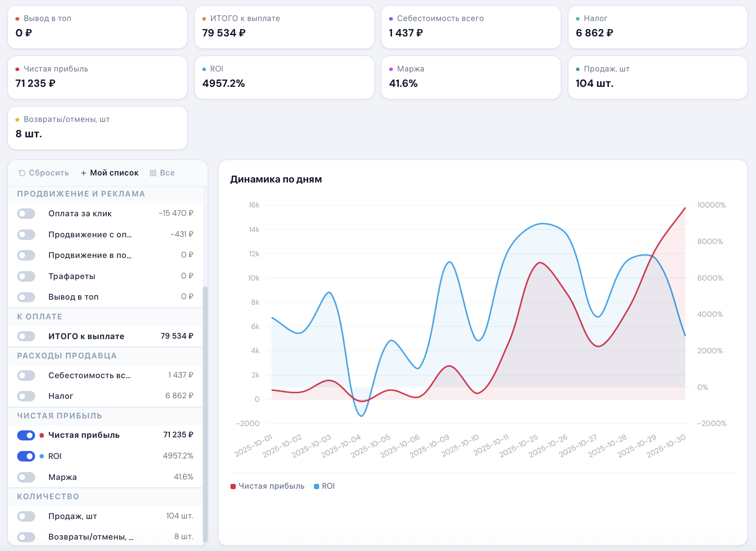Click the 2025-10-25 date axis label
This screenshot has height=551, width=756.
[x=519, y=446]
